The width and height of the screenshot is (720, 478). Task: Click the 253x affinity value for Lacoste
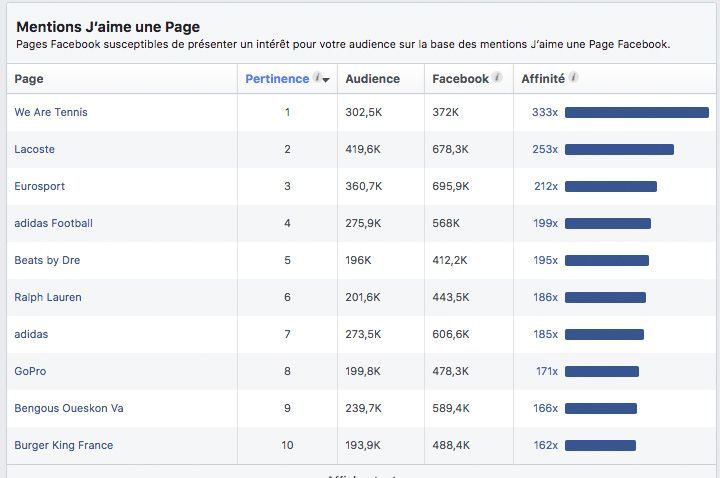click(545, 149)
